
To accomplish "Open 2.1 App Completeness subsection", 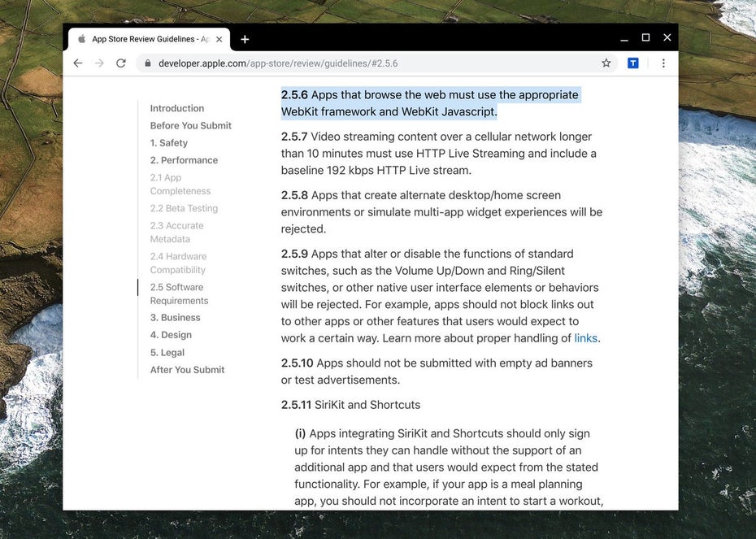I will pyautogui.click(x=180, y=185).
